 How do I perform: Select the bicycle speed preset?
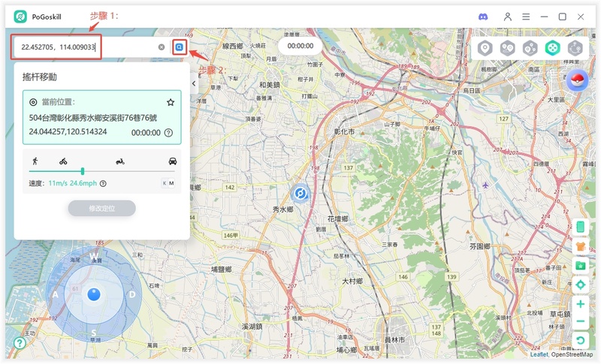pyautogui.click(x=63, y=161)
